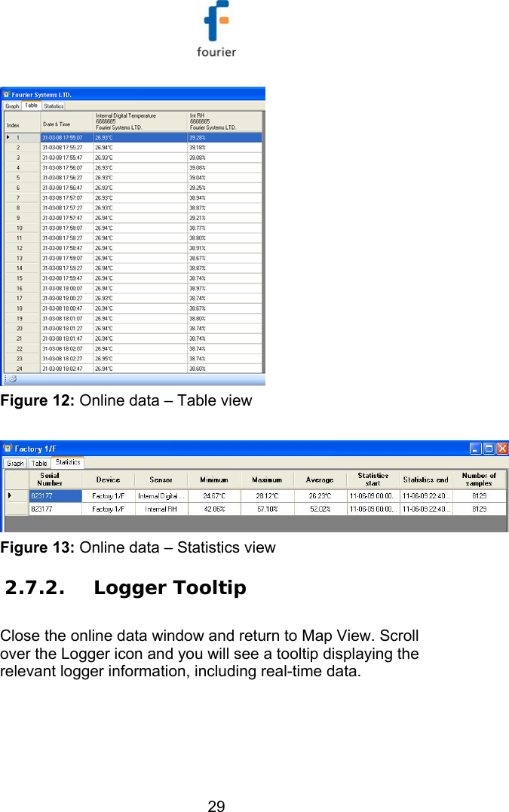509x812 pixels.
Task: Click the Serial Number column header
Action: click(x=50, y=480)
